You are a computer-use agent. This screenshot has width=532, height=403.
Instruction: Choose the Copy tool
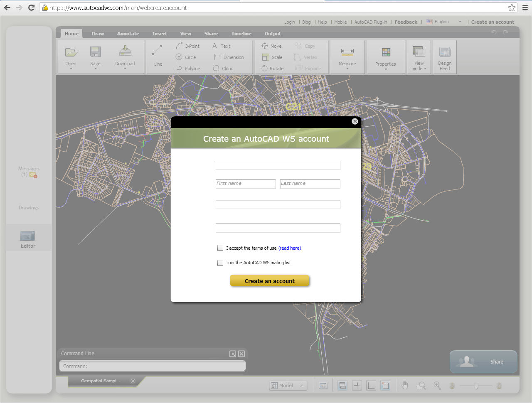pos(305,46)
